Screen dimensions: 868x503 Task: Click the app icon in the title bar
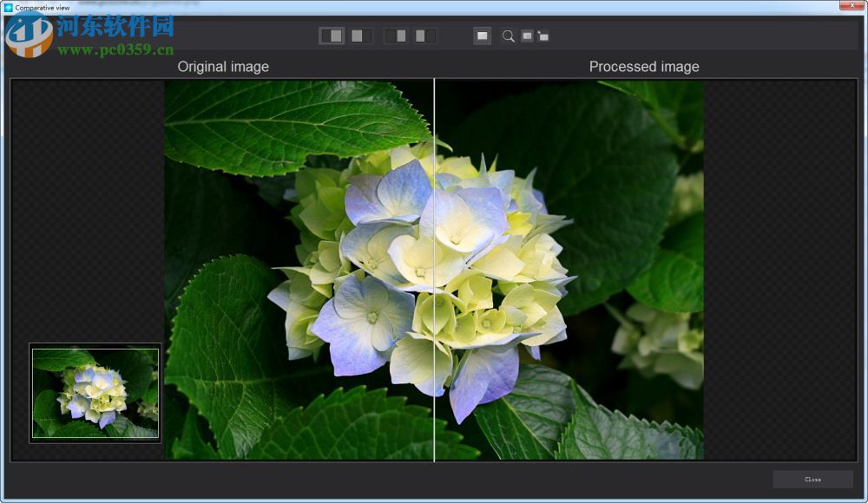coord(8,7)
